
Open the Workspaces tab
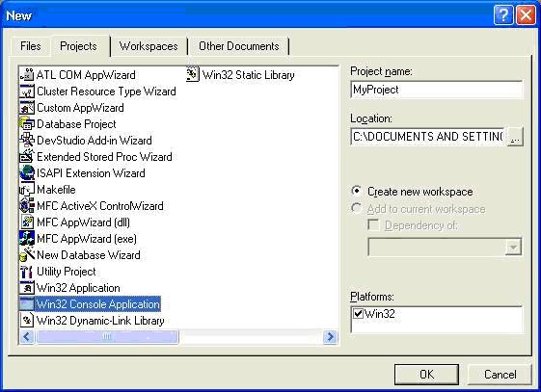tap(149, 46)
